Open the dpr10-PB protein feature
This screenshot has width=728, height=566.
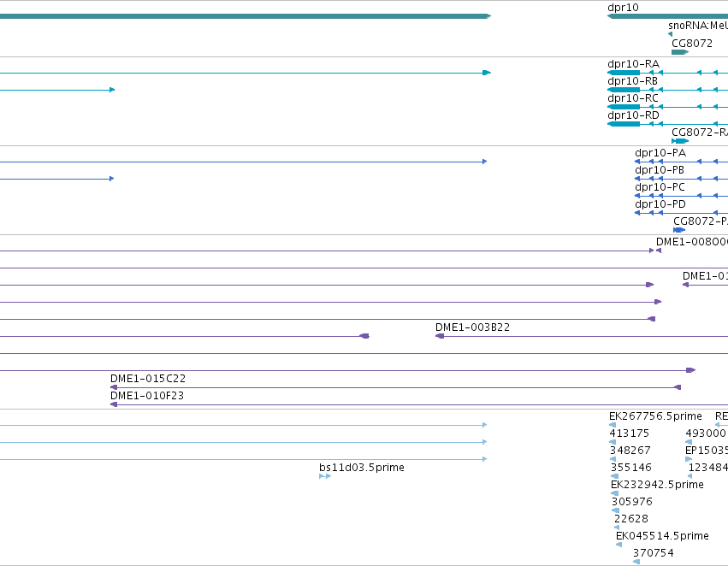(681, 179)
